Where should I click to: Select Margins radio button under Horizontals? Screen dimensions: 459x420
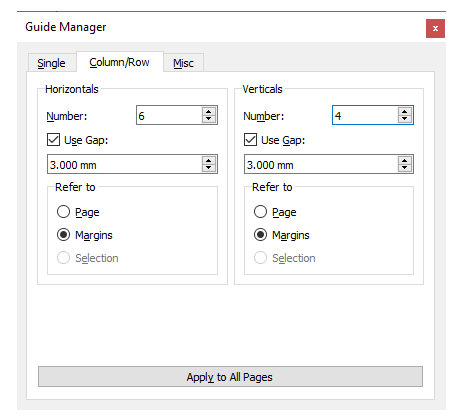tap(63, 235)
